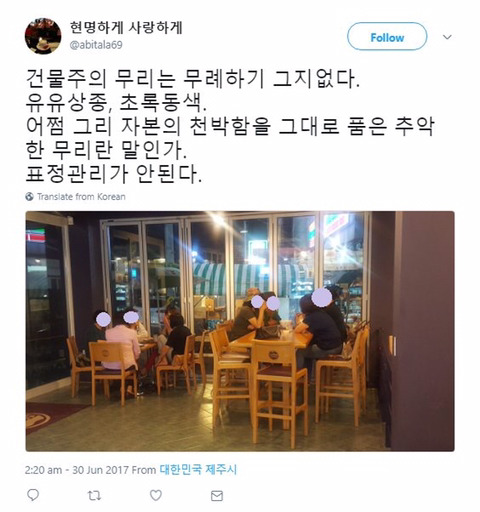The image size is (480, 512).
Task: Click the tweet line 유유상종, 초록동색.
Action: (x=116, y=103)
